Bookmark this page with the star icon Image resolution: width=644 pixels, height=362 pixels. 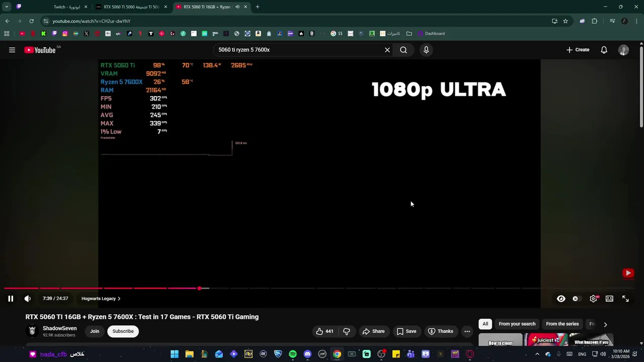[566, 21]
